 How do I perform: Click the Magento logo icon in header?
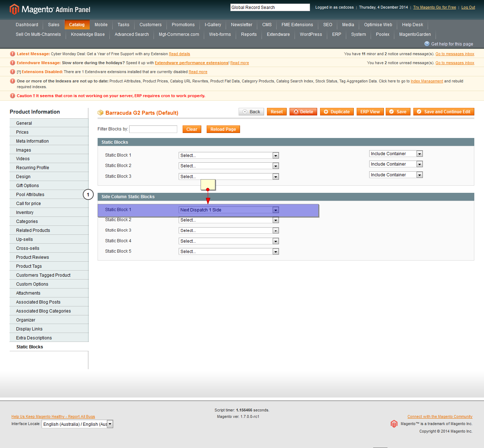click(14, 9)
